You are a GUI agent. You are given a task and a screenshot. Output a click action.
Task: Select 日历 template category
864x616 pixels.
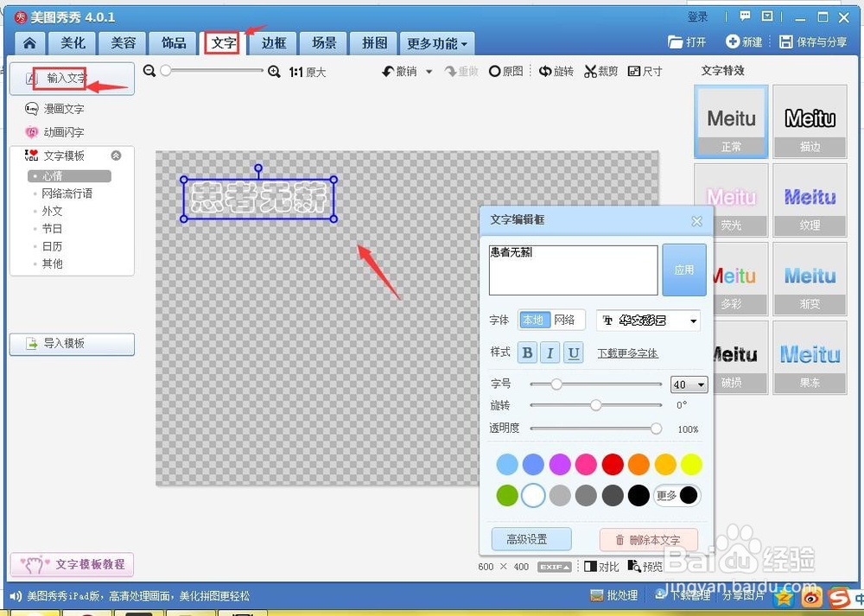tap(53, 246)
